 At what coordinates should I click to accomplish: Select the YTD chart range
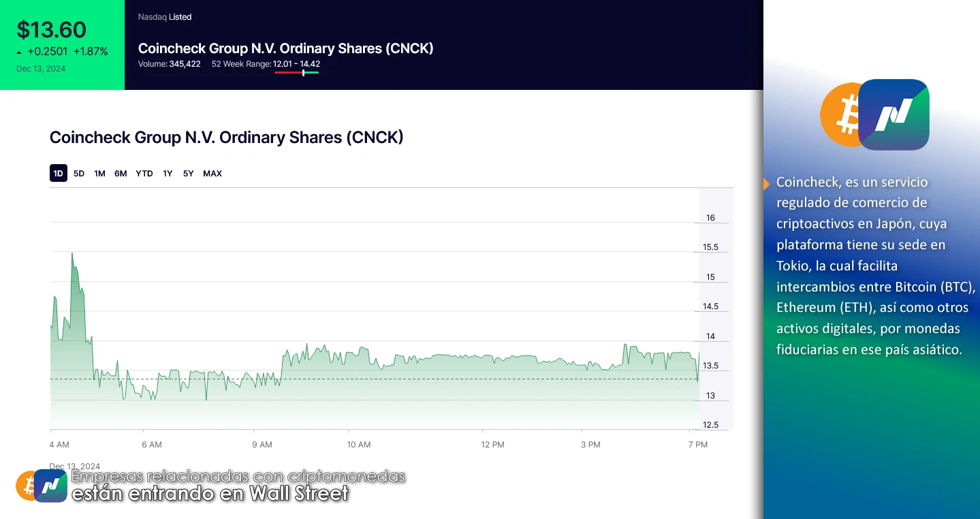pyautogui.click(x=144, y=174)
